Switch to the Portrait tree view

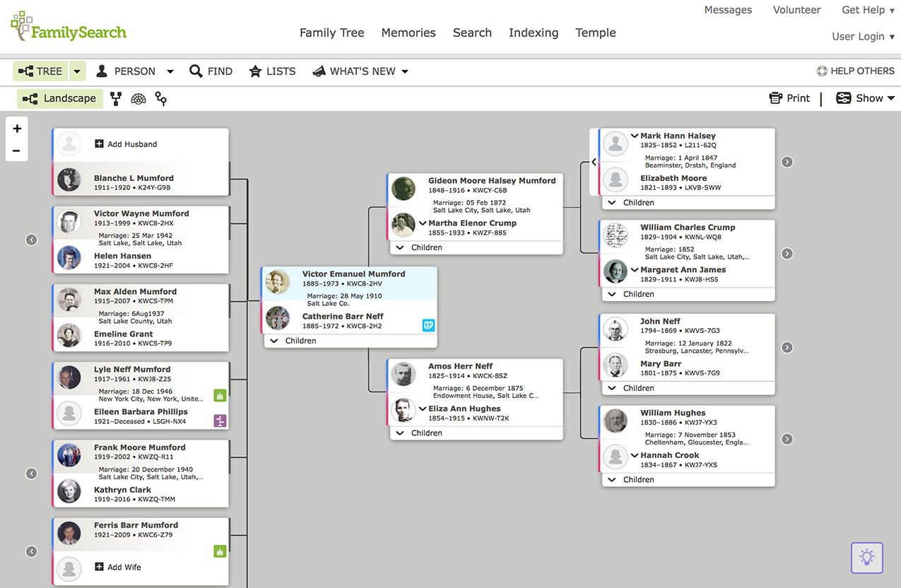(x=116, y=99)
